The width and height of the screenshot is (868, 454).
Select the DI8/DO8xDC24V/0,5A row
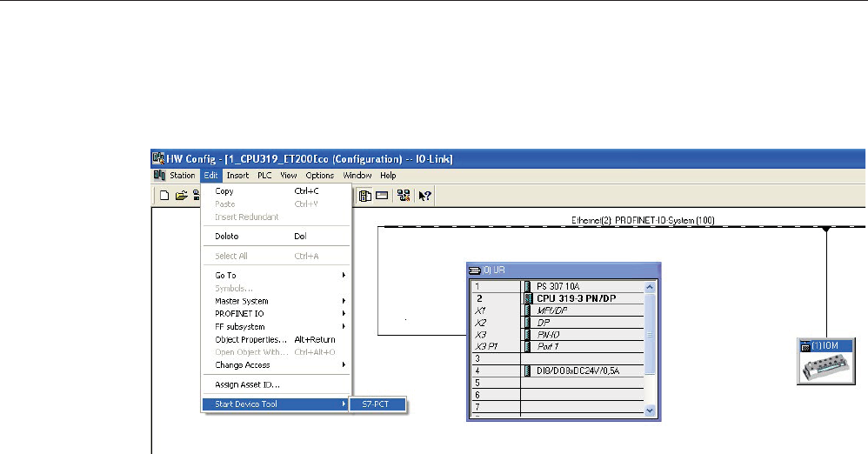pos(558,371)
